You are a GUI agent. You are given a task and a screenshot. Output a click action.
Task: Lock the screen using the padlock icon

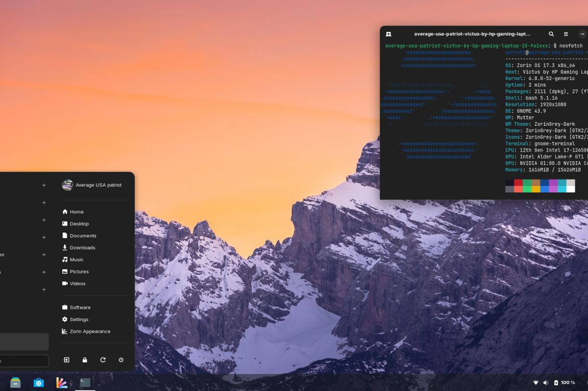85,360
